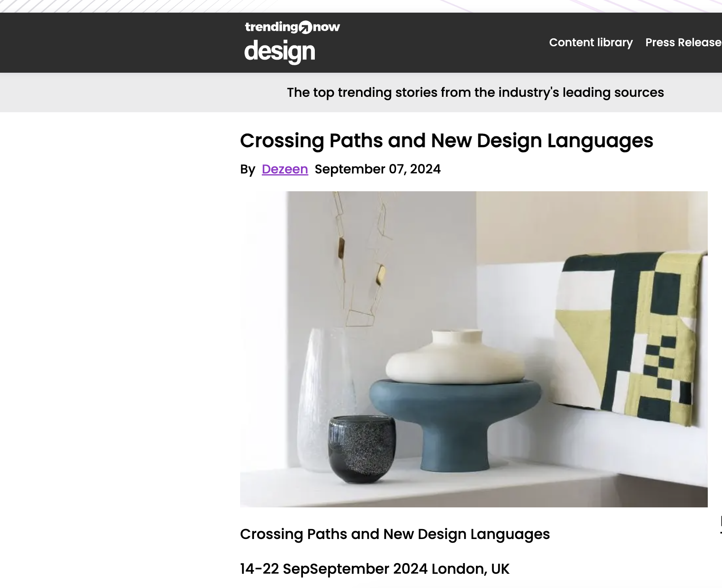Click the main article headline
722x588 pixels.
(447, 141)
